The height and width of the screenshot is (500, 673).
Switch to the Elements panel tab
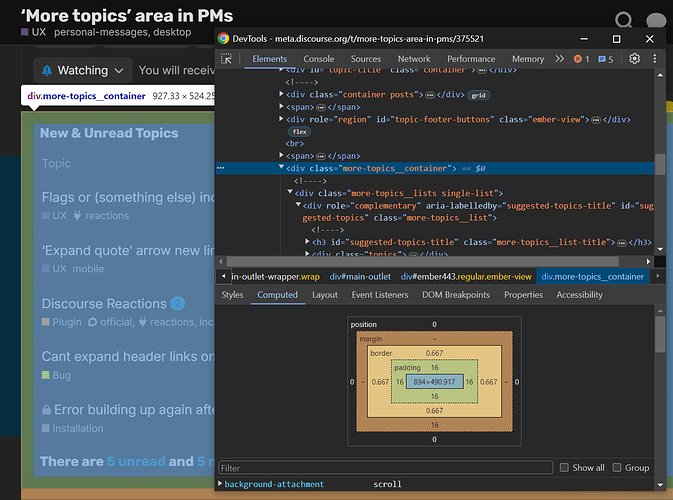(270, 59)
